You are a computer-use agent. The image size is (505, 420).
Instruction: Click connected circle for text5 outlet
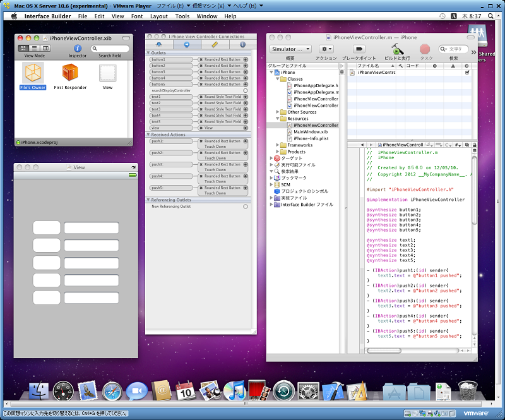tap(246, 122)
